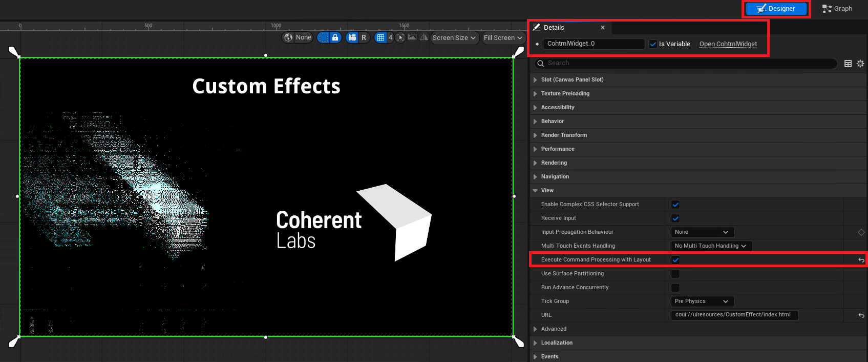
Task: Toggle the Receive Input checkbox
Action: pyautogui.click(x=675, y=218)
